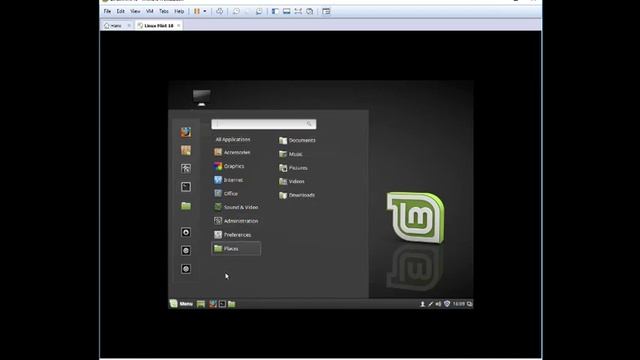
Task: Click the bottom Quit icon in menu sidebar
Action: click(x=186, y=269)
